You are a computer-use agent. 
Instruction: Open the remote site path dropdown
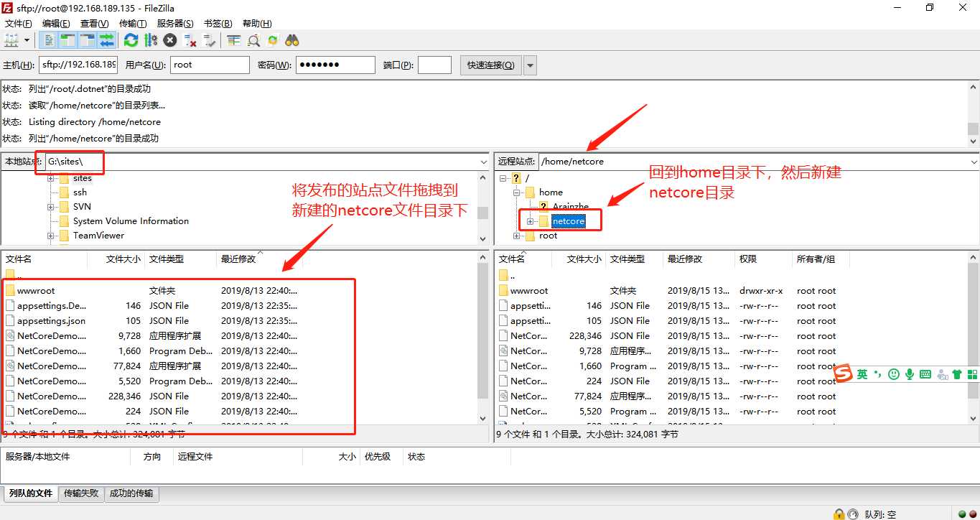click(x=974, y=162)
